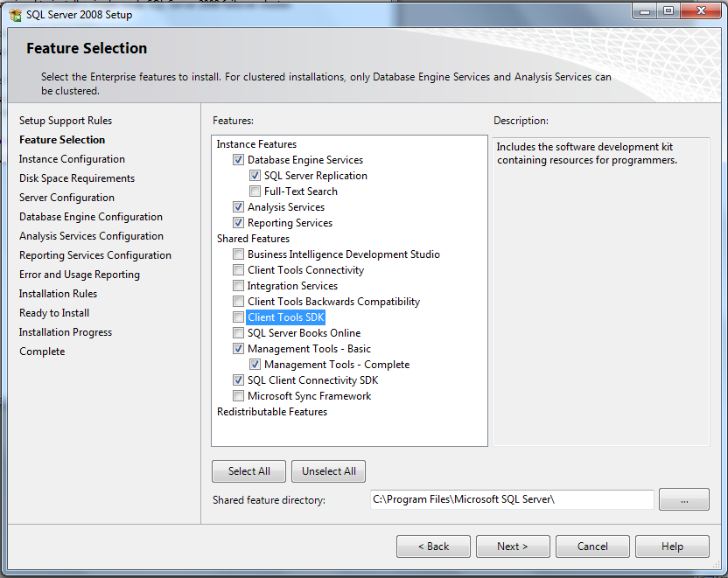Select Analysis Services Configuration step
This screenshot has width=728, height=578.
click(92, 236)
